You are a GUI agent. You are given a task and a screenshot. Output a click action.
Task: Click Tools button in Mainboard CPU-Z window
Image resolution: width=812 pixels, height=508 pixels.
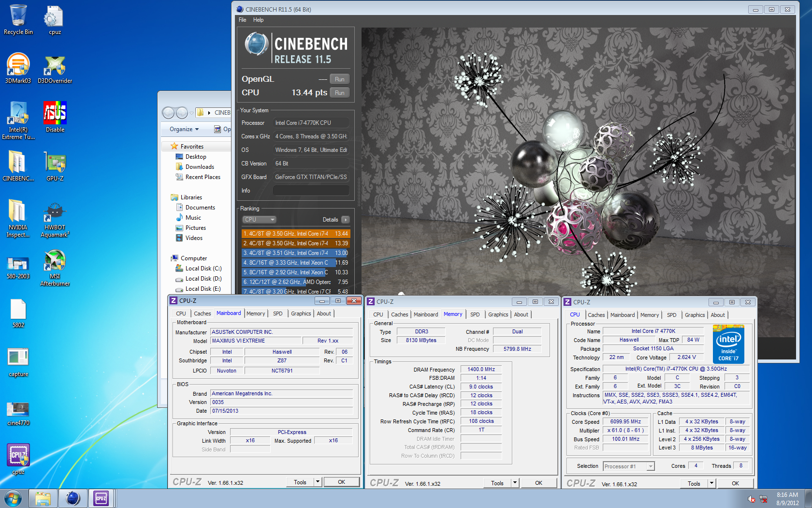click(x=300, y=482)
